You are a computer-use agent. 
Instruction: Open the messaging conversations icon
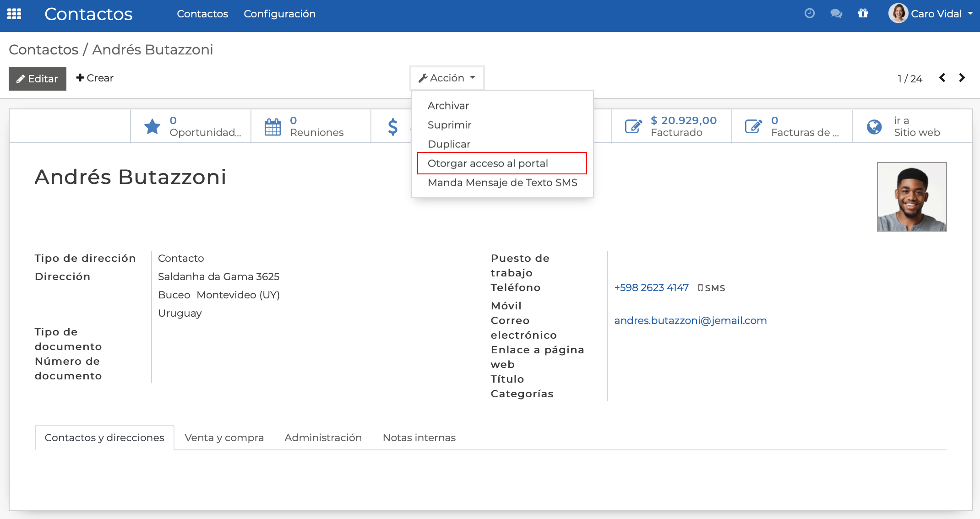[x=836, y=14]
